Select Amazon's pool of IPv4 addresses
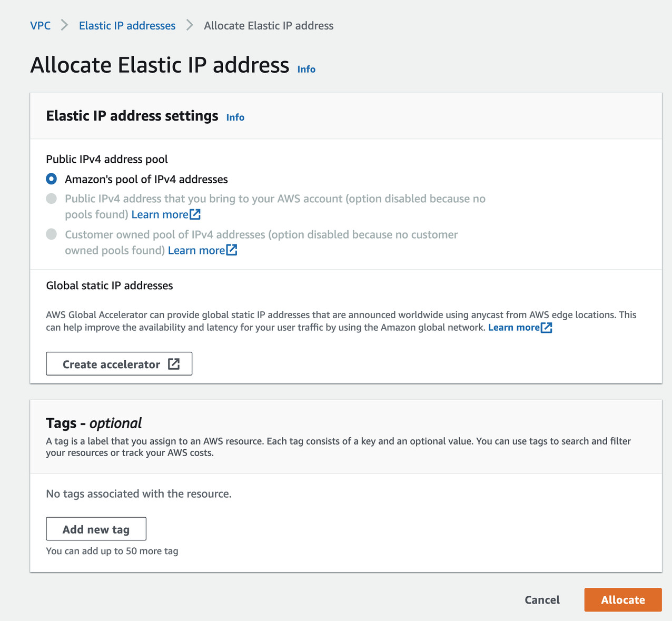Viewport: 672px width, 621px height. click(51, 179)
